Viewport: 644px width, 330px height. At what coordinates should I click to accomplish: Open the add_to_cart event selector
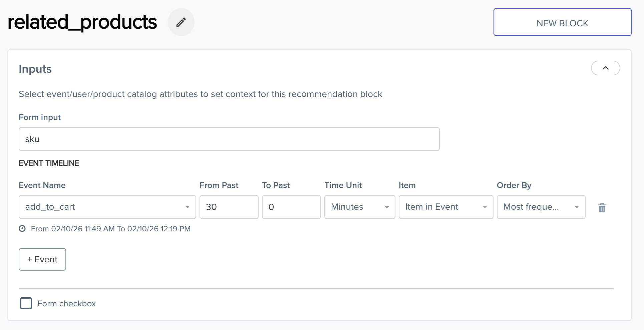100,207
